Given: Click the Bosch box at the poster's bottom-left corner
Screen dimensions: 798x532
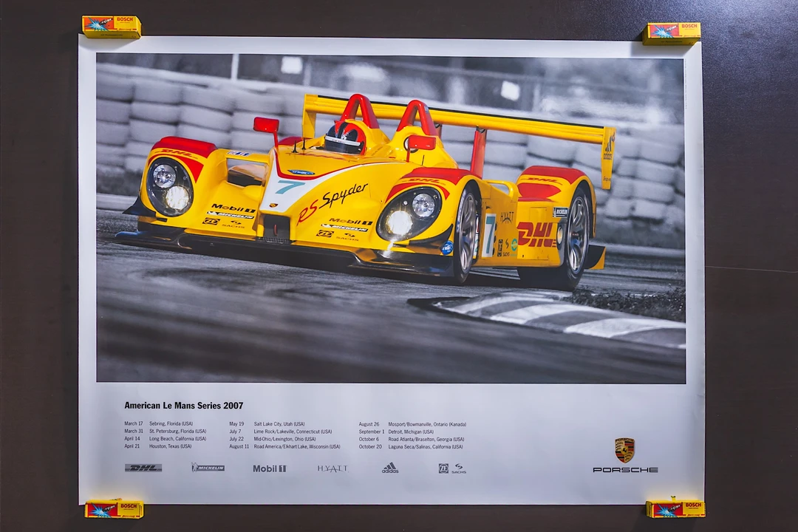Looking at the screenshot, I should 114,509.
